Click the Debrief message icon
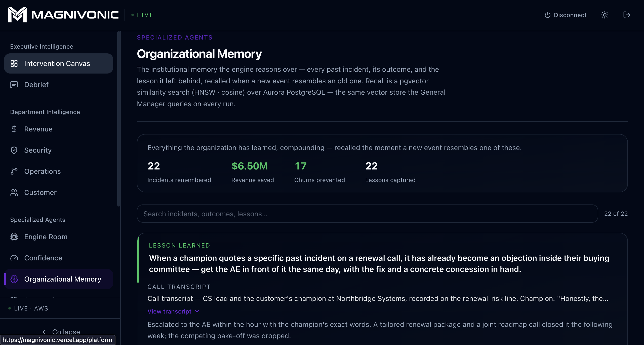 point(14,85)
